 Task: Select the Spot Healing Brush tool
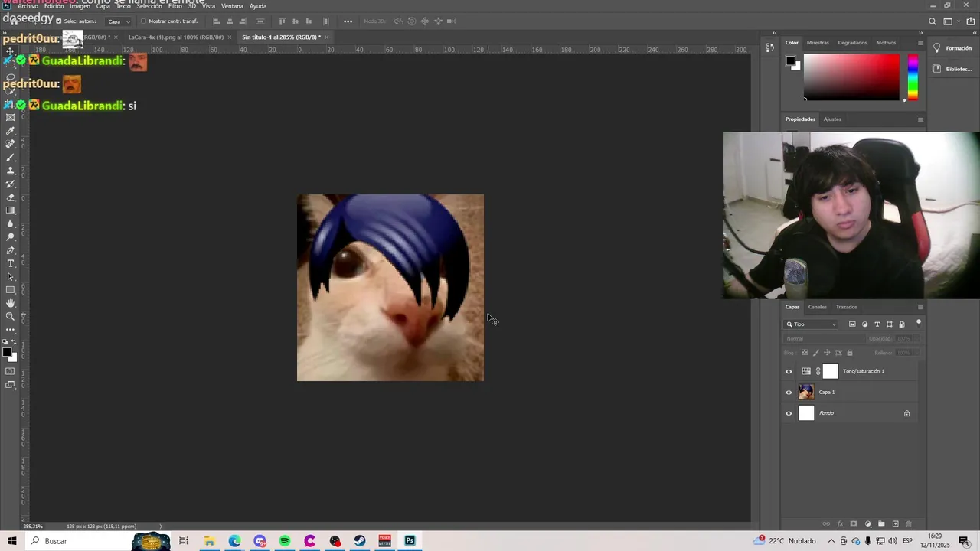coord(10,144)
